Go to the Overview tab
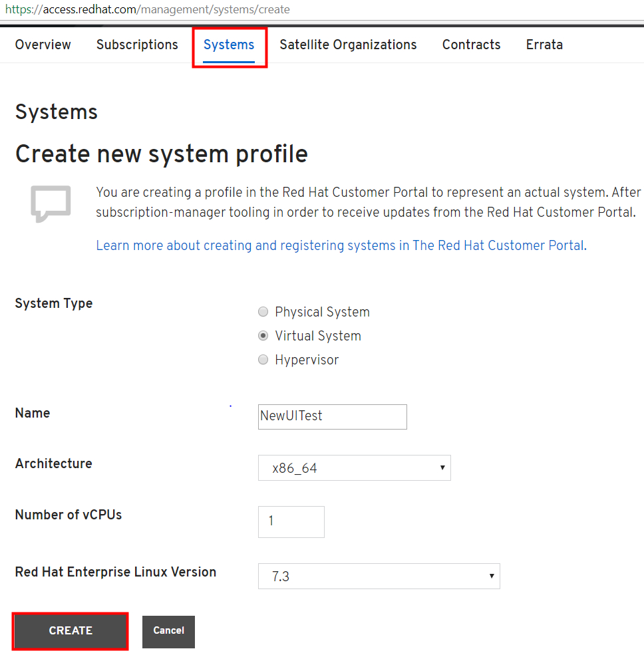 (43, 45)
